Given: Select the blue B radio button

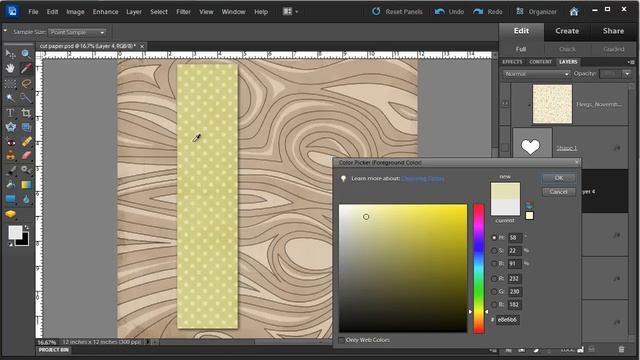Looking at the screenshot, I should [x=494, y=304].
